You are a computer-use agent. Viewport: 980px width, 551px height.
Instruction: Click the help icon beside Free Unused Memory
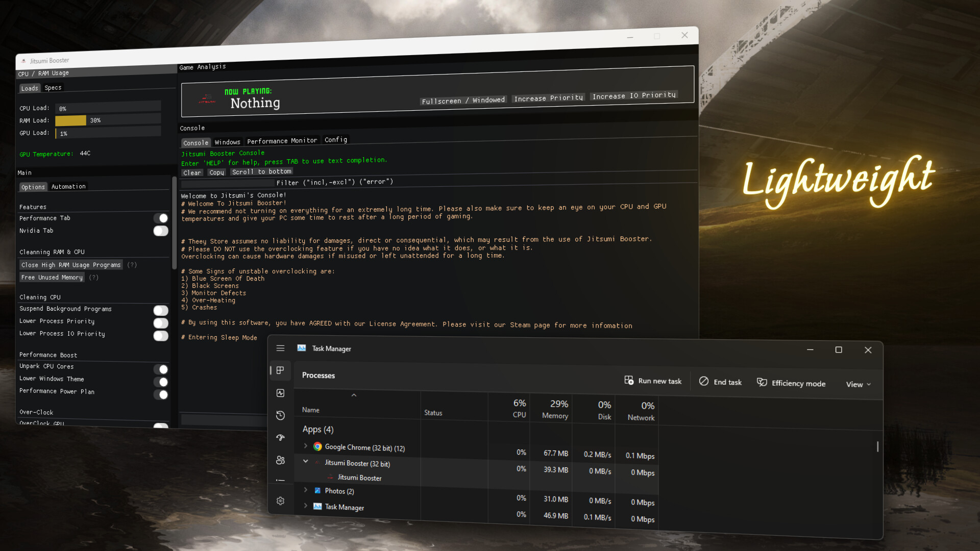click(94, 277)
